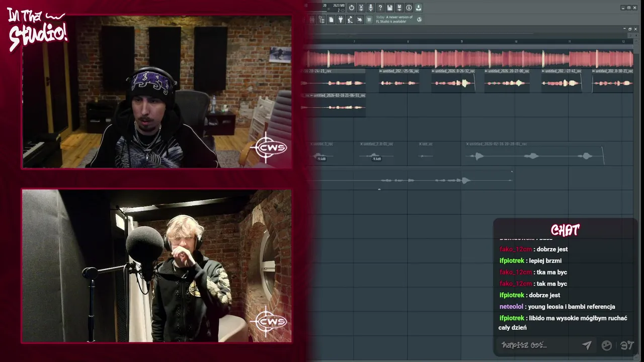
Task: Click chat message 'tka ma byc'
Action: click(x=552, y=272)
